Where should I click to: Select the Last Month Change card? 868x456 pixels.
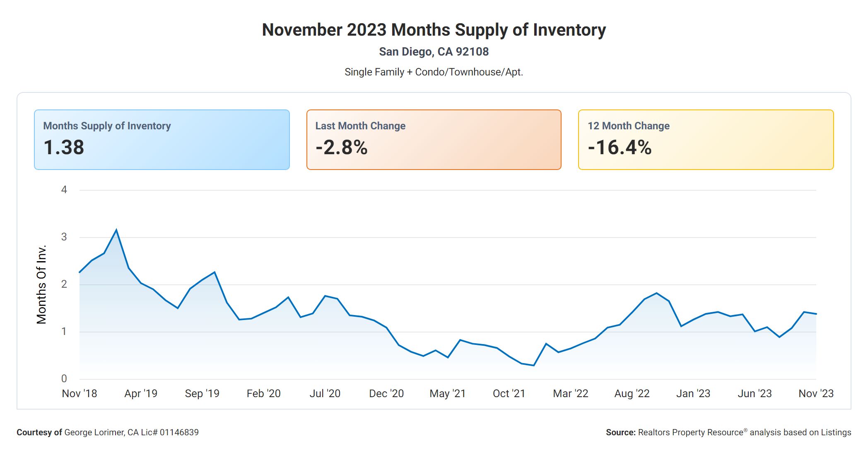(x=434, y=140)
